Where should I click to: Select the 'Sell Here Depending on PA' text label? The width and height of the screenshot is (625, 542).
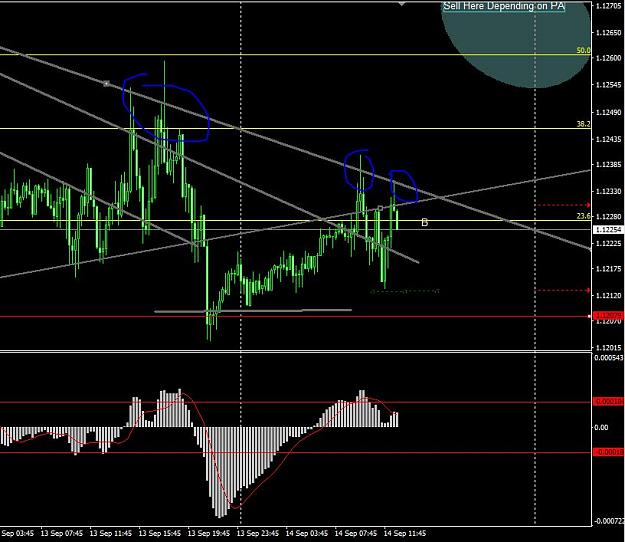504,6
